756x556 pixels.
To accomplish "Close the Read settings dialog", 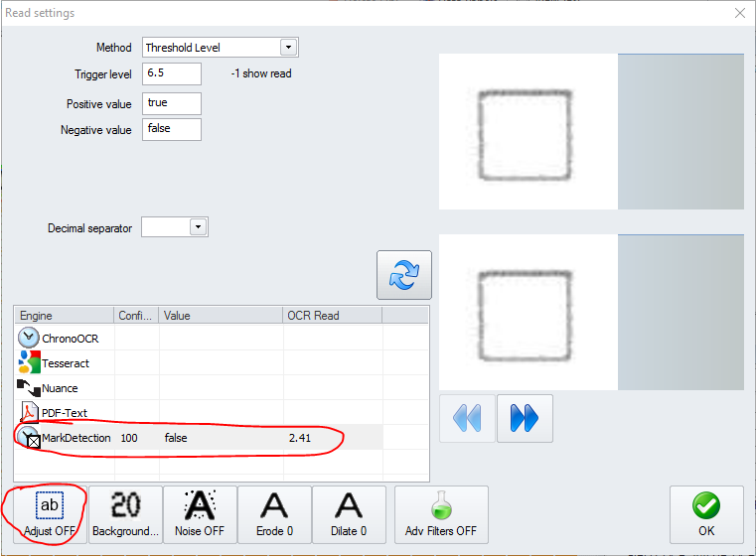I will click(739, 13).
